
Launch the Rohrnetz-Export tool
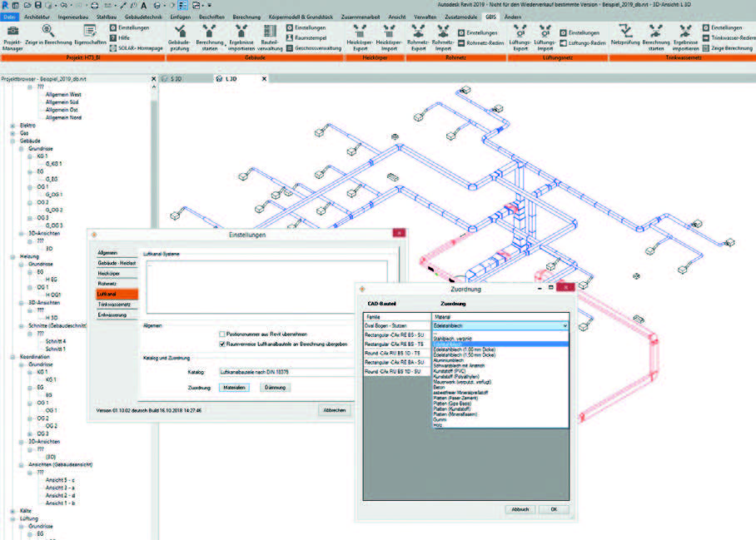click(418, 37)
